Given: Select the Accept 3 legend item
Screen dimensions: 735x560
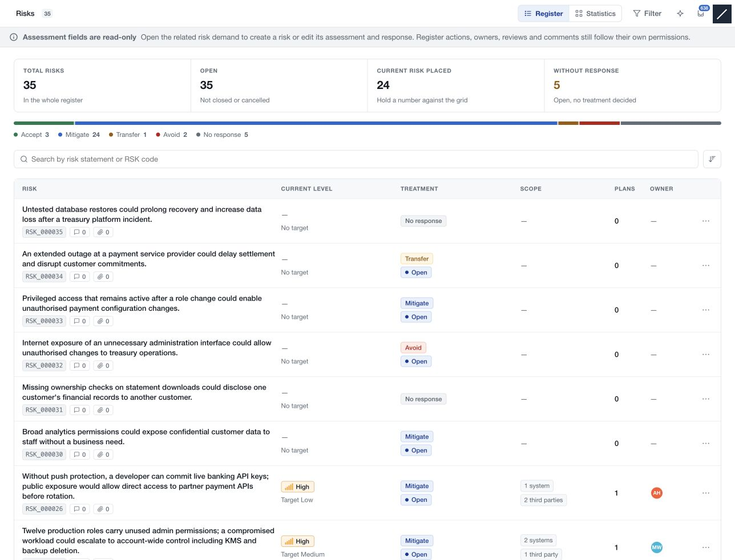Looking at the screenshot, I should pos(31,135).
